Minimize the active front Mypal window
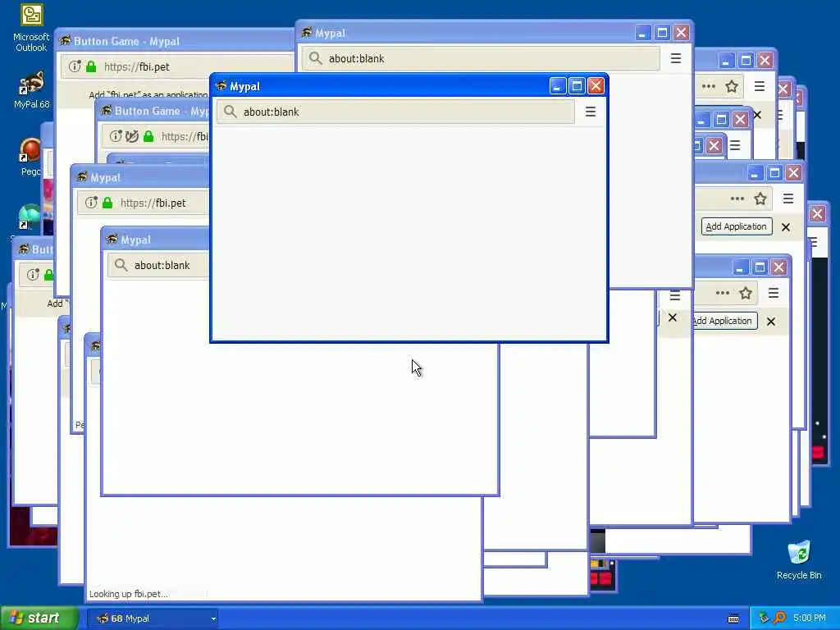Image resolution: width=840 pixels, height=630 pixels. point(557,85)
